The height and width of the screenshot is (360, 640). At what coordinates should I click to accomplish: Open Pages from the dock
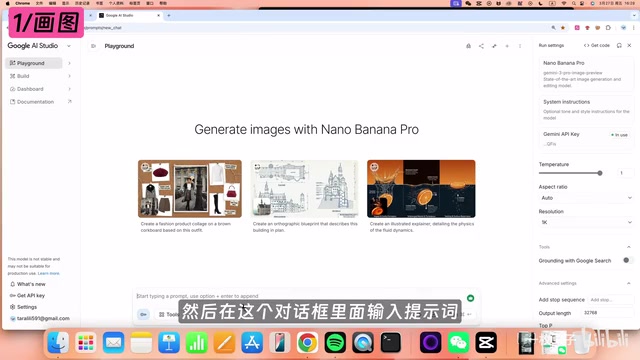[x=224, y=342]
